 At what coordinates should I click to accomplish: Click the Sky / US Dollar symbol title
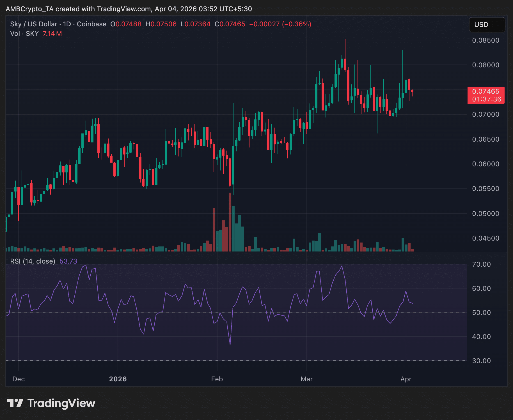click(x=33, y=24)
